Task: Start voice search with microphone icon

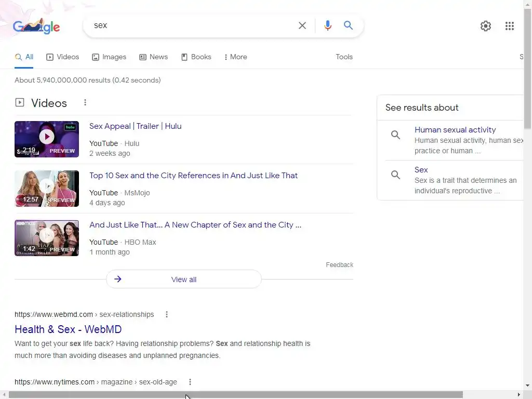Action: (327, 25)
